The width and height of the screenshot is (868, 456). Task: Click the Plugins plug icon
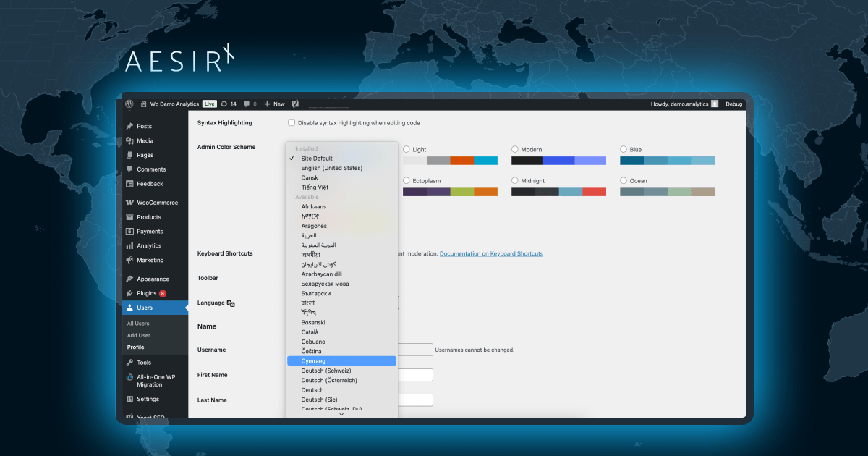coord(129,293)
